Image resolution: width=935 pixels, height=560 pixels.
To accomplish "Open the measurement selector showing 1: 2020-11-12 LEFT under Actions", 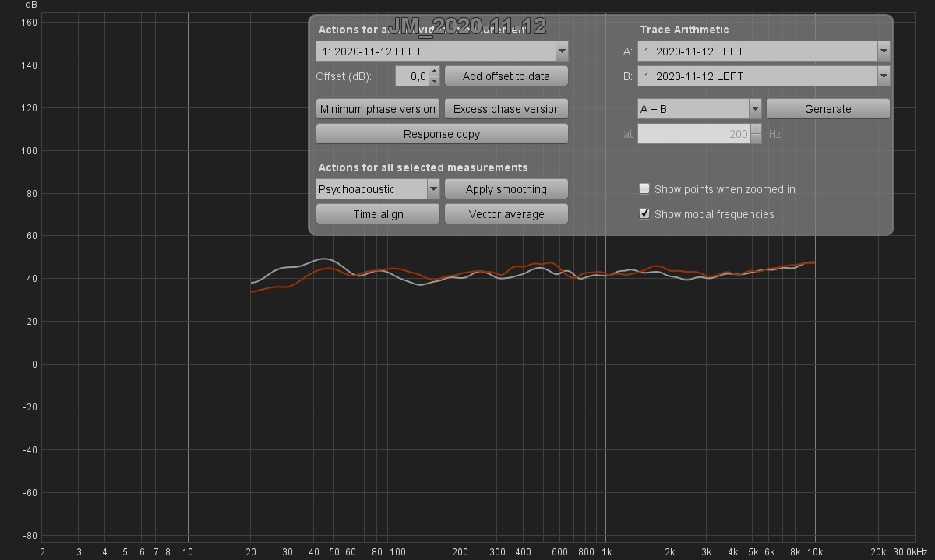I will tap(442, 51).
